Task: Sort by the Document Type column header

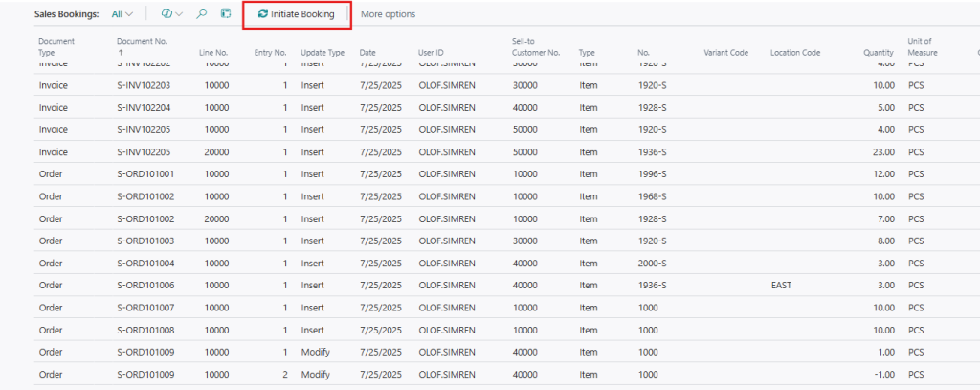Action: tap(56, 47)
